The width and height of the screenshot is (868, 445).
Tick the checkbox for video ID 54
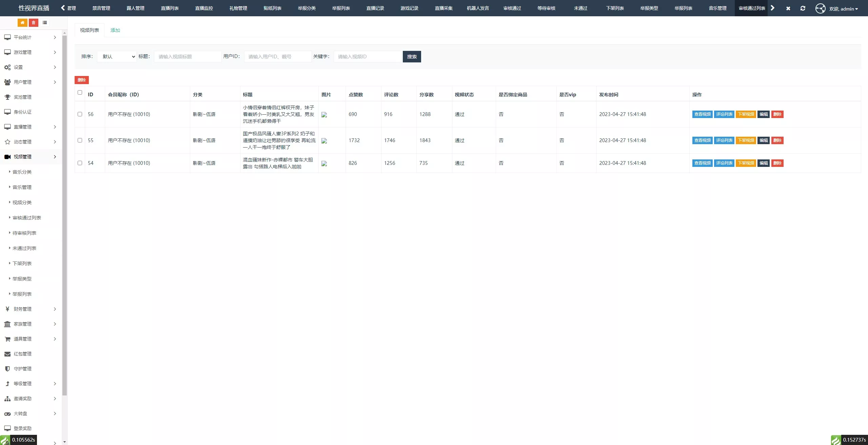pyautogui.click(x=80, y=163)
